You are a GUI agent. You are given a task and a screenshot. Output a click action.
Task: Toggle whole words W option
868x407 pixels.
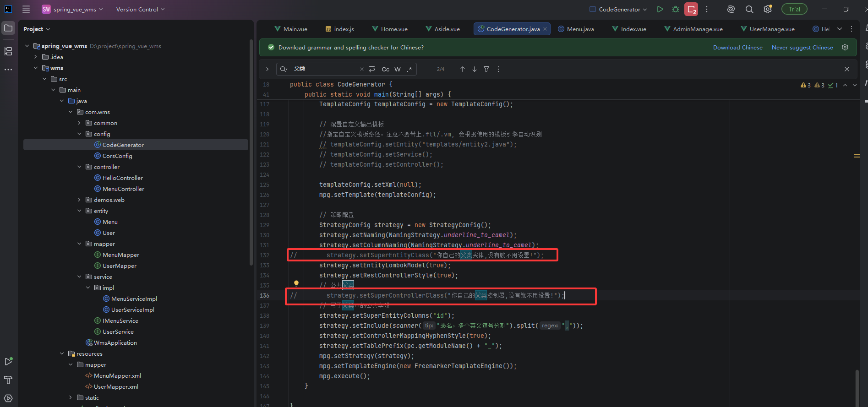[x=398, y=69]
